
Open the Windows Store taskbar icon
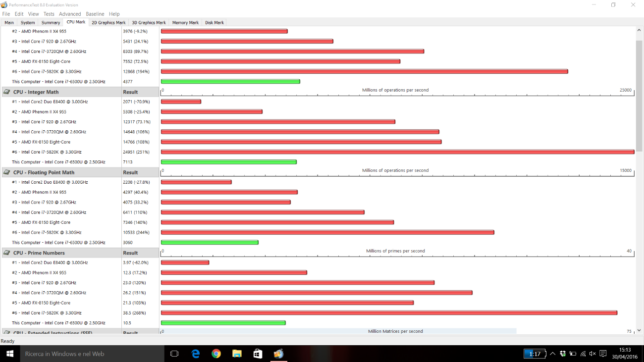click(258, 354)
